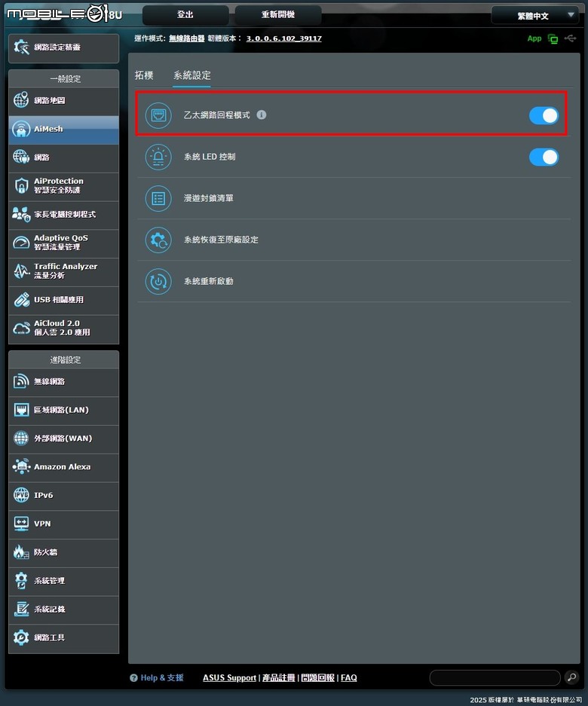Click the info icon next to 乙太網路回程模式

tap(262, 115)
